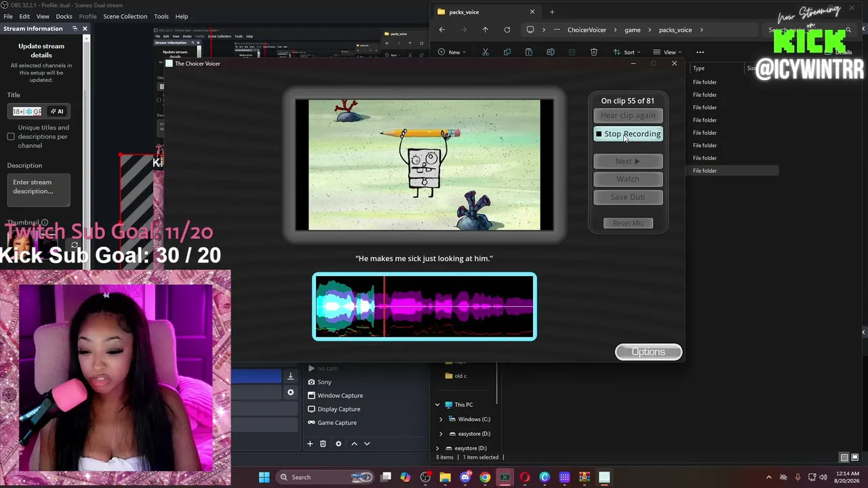Image resolution: width=868 pixels, height=488 pixels.
Task: Open the View dropdown in File Explorer
Action: pos(667,52)
